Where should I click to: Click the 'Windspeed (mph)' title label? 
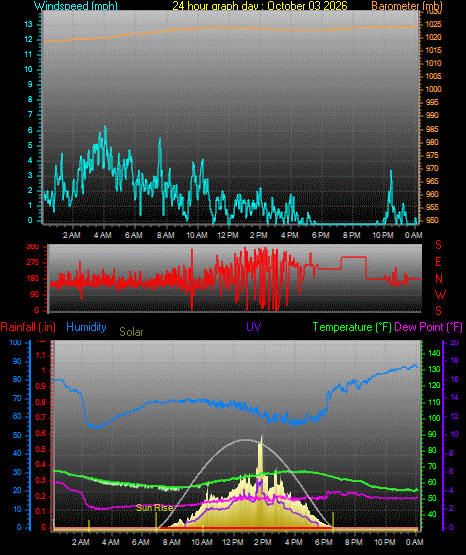(x=76, y=6)
